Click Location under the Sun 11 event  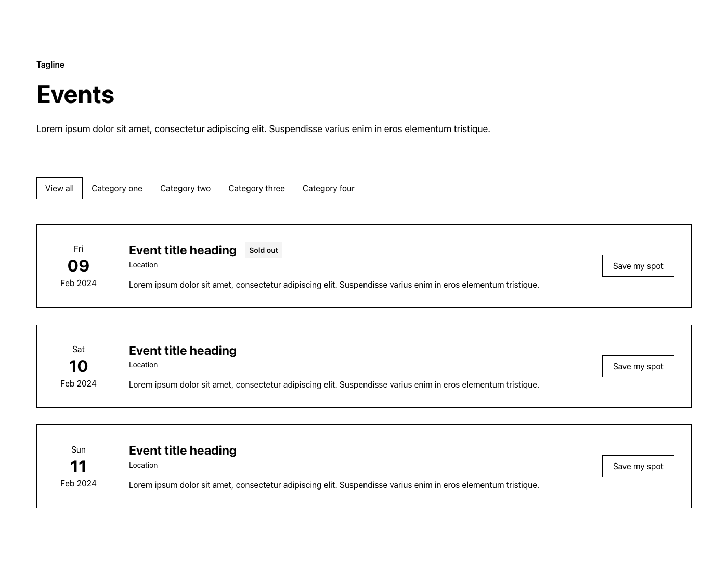(143, 465)
